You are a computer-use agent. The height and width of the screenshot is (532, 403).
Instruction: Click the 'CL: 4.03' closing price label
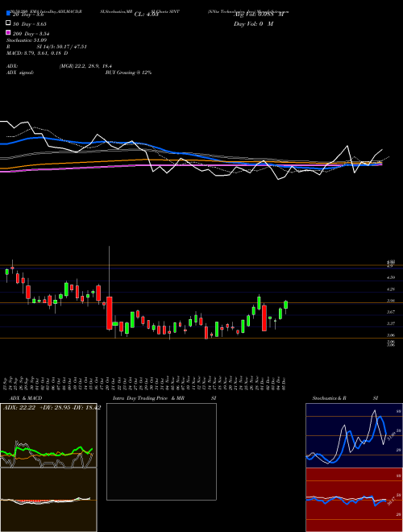146,15
